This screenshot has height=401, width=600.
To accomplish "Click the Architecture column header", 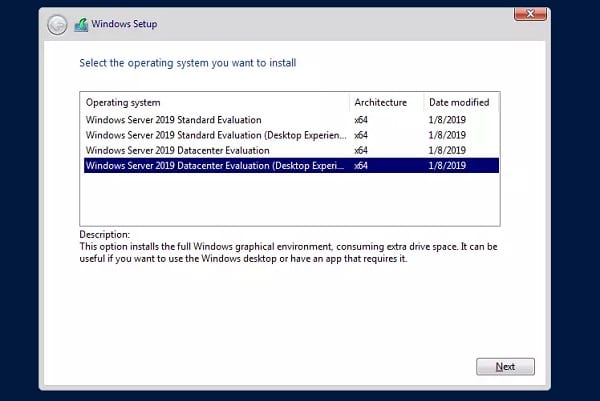I will [x=380, y=102].
